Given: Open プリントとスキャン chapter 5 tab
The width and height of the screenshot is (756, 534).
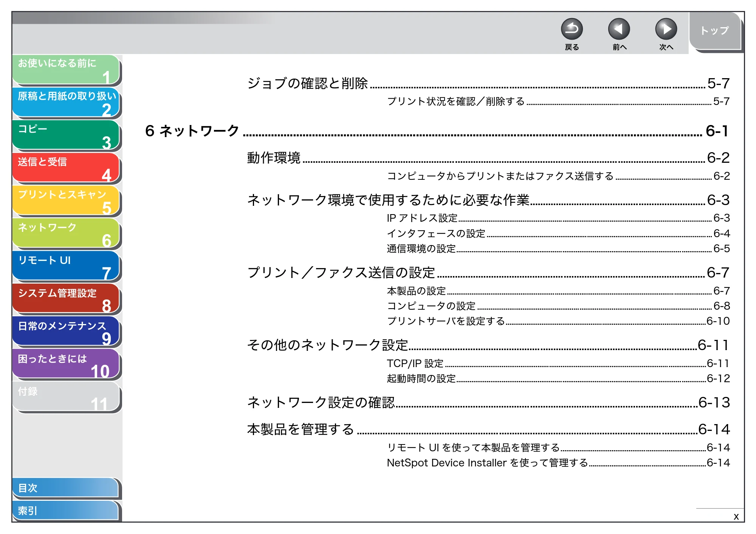Looking at the screenshot, I should (66, 201).
